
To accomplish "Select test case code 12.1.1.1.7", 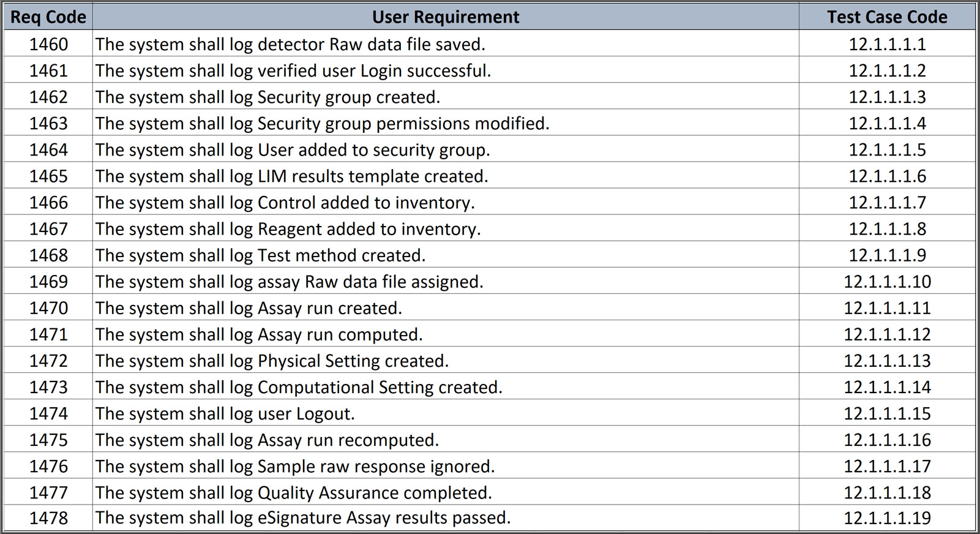I will click(887, 201).
